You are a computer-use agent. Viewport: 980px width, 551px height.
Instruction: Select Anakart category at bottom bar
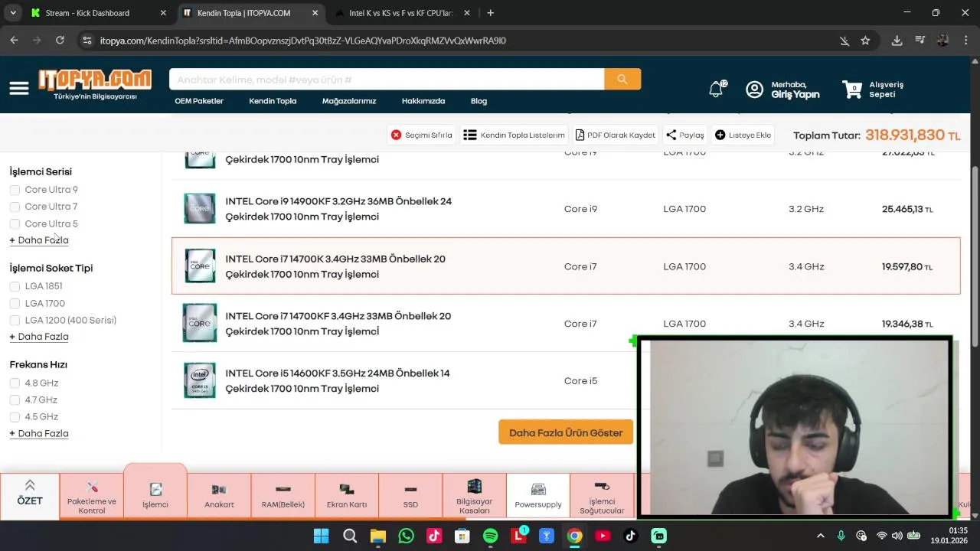click(219, 496)
